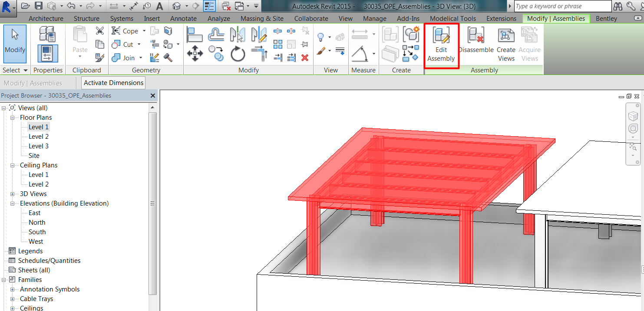Open the North elevation view
Viewport: 644px width, 311px height.
pos(37,223)
